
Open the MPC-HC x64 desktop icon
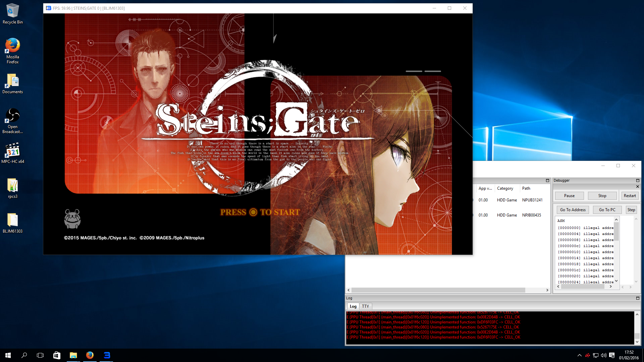click(12, 151)
